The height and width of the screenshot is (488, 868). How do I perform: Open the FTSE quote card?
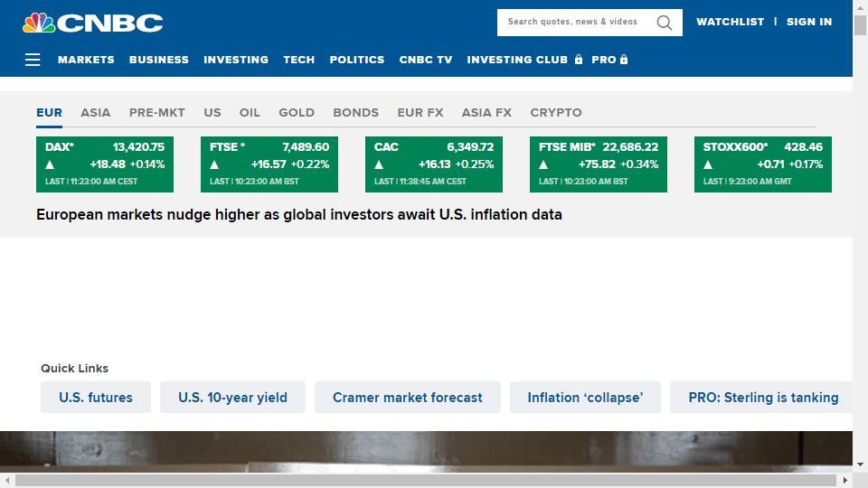tap(269, 164)
